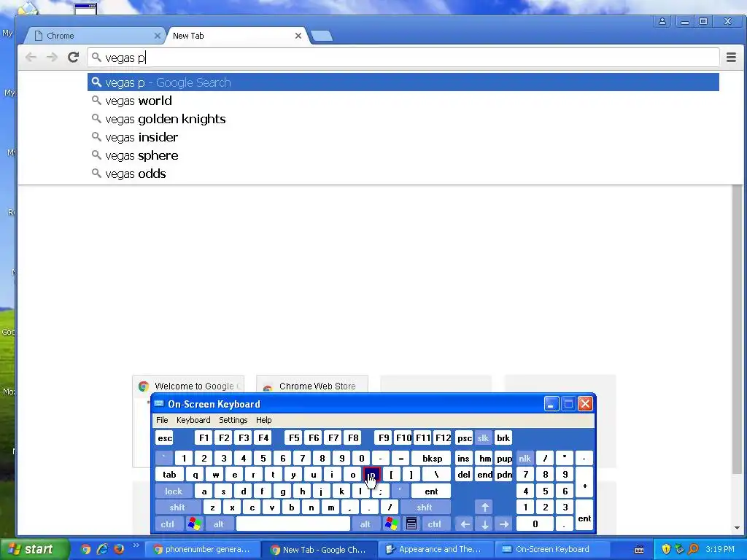Choose the 'vegas golden knights' suggestion
Image resolution: width=747 pixels, height=560 pixels.
403,119
